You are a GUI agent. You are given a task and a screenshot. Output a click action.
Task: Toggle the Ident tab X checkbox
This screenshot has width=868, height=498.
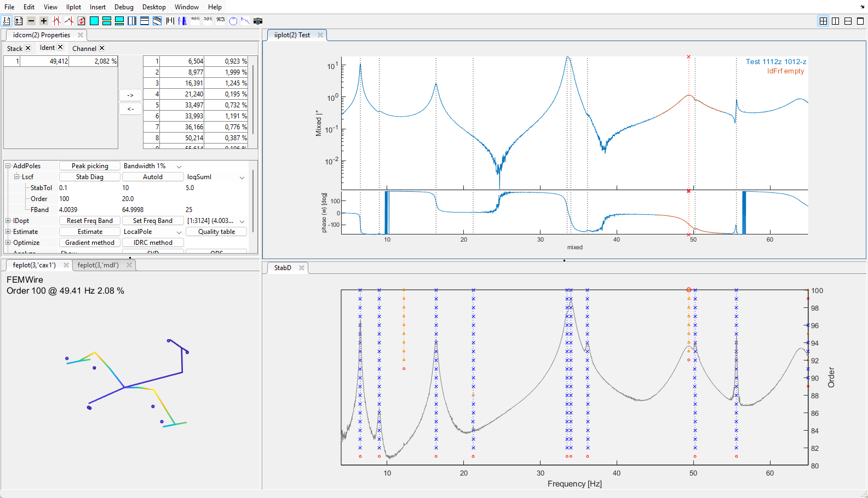click(x=60, y=48)
